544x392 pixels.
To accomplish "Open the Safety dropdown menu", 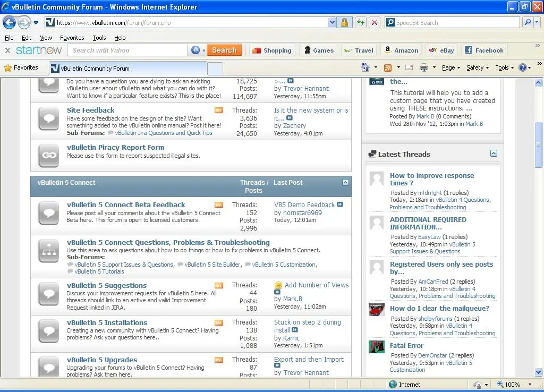I will 478,67.
